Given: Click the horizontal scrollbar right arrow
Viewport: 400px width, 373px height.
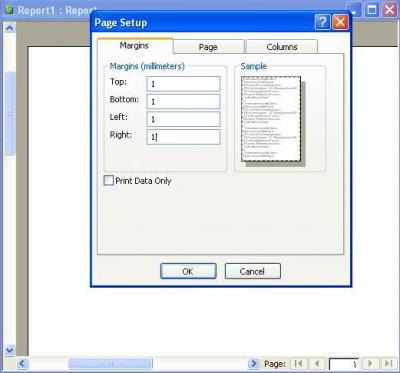Looking at the screenshot, I should 254,363.
